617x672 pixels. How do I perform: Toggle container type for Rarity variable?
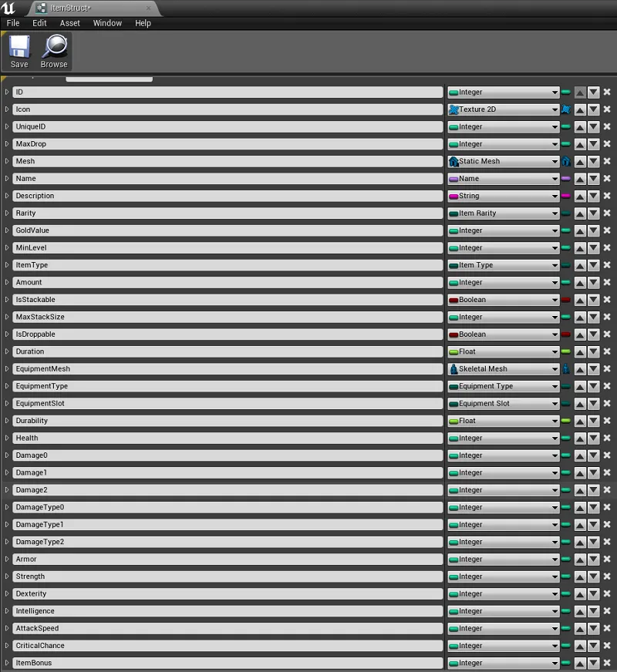[566, 213]
